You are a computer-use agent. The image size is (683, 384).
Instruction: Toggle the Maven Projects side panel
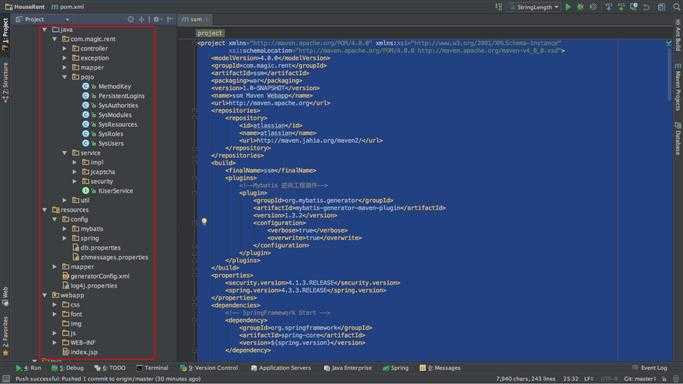(x=678, y=87)
